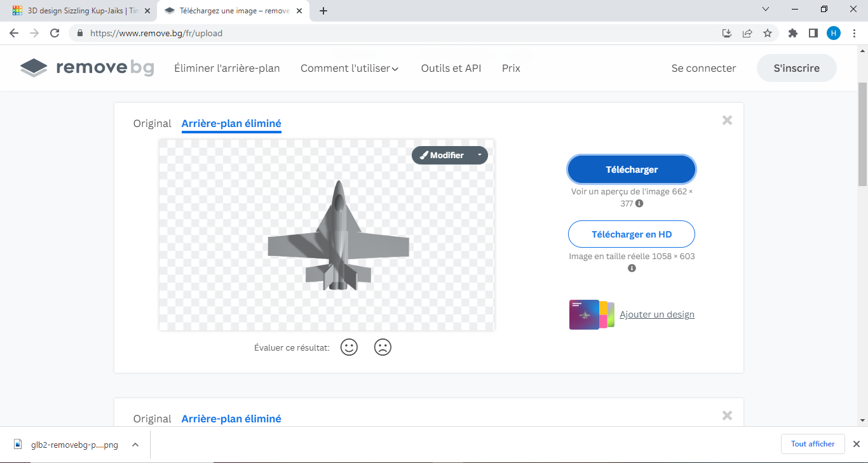868x463 pixels.
Task: Rate the result with sad face
Action: point(383,347)
